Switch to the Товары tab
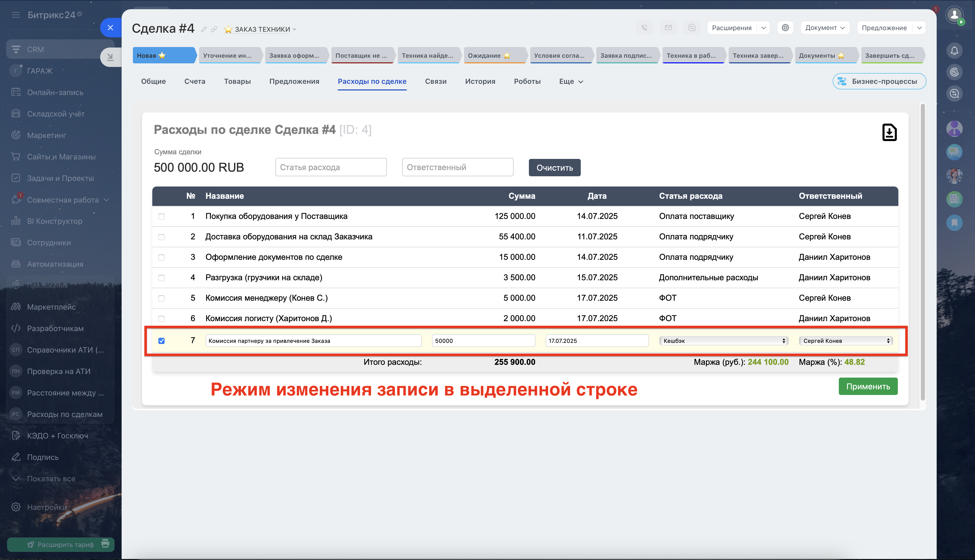 [x=237, y=81]
